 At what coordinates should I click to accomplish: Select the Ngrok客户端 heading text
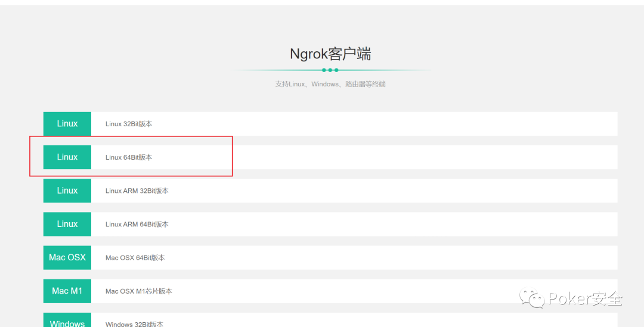pyautogui.click(x=330, y=54)
